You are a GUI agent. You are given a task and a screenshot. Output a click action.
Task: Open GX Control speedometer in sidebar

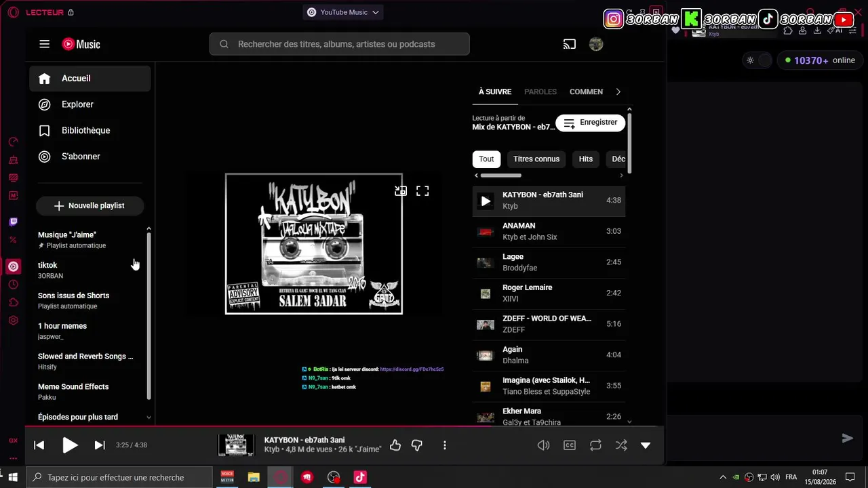(13, 142)
